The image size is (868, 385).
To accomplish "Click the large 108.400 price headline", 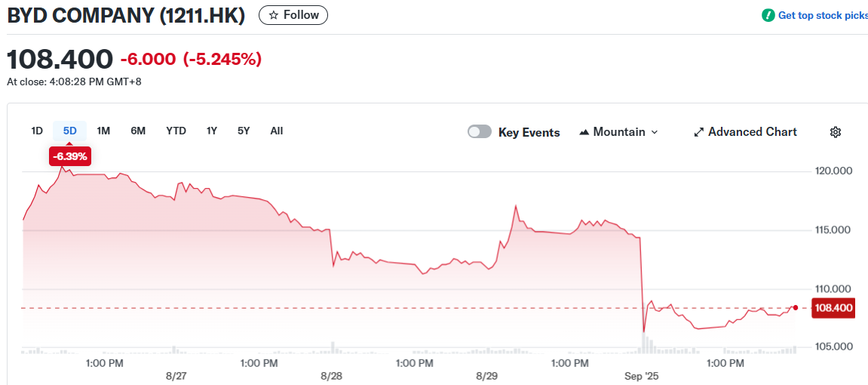I will [60, 59].
